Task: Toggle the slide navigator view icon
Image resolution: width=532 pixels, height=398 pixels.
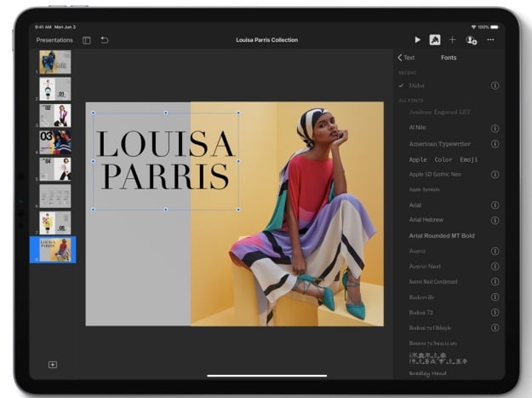Action: pos(87,40)
